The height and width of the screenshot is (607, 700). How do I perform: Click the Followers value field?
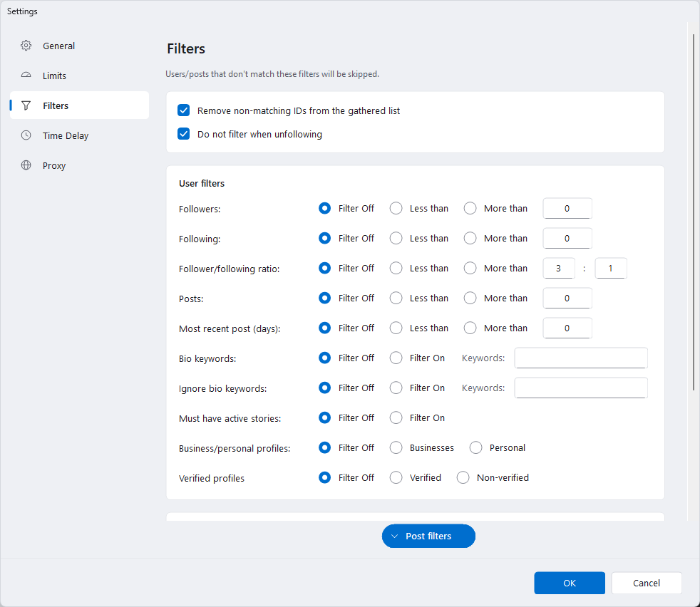pyautogui.click(x=567, y=209)
